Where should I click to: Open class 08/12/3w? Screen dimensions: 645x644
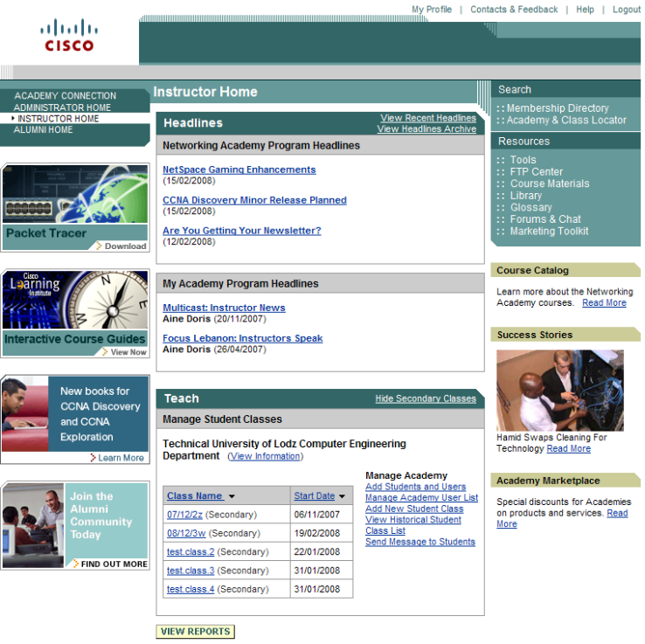186,533
